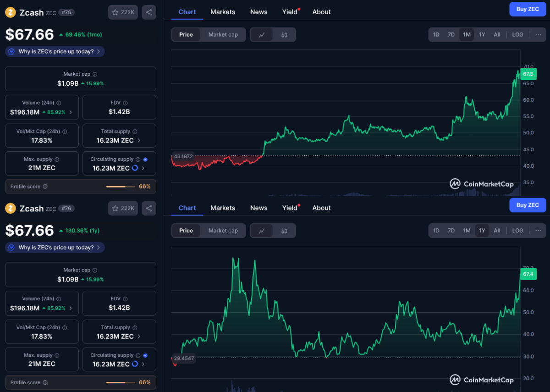
Task: Toggle LOG scale on the upper chart
Action: (x=517, y=34)
